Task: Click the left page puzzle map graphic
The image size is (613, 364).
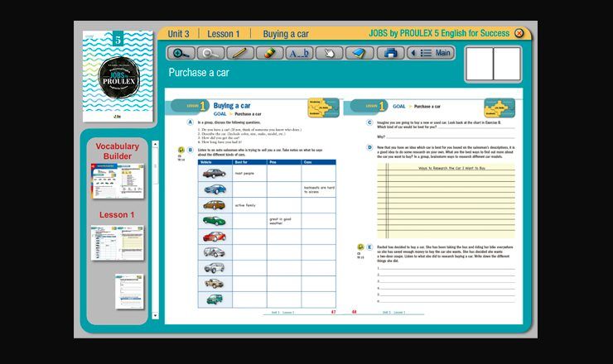Action: (x=323, y=108)
